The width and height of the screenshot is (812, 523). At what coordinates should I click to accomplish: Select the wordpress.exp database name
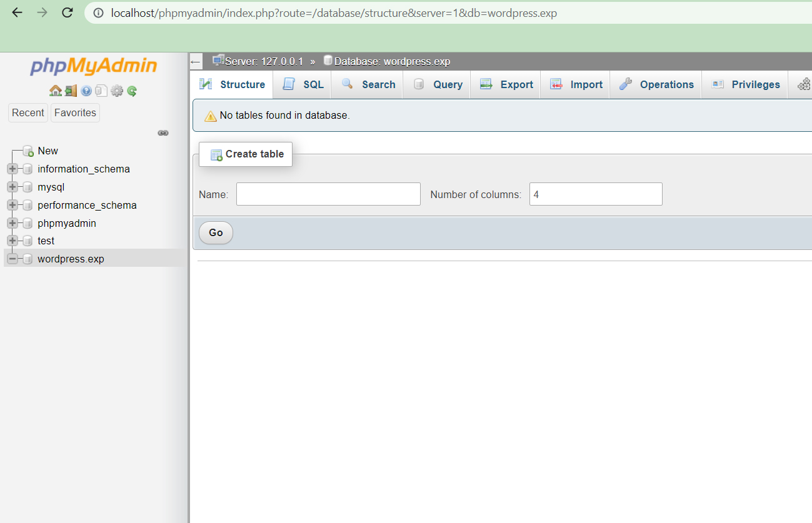point(71,259)
